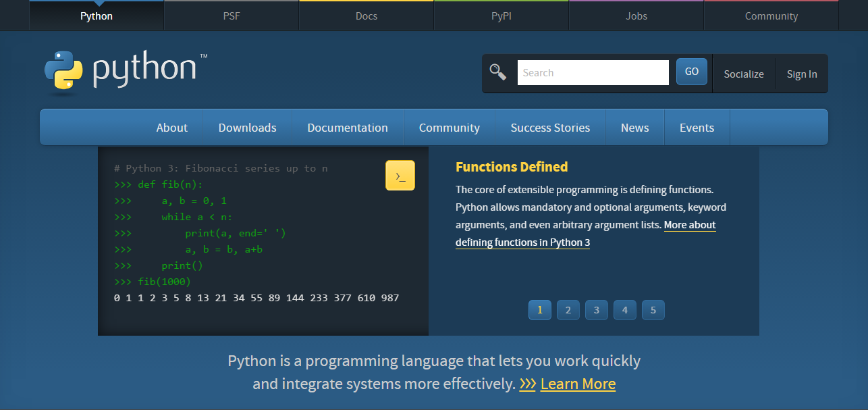The image size is (868, 410).
Task: Click the GO search button
Action: tap(691, 71)
